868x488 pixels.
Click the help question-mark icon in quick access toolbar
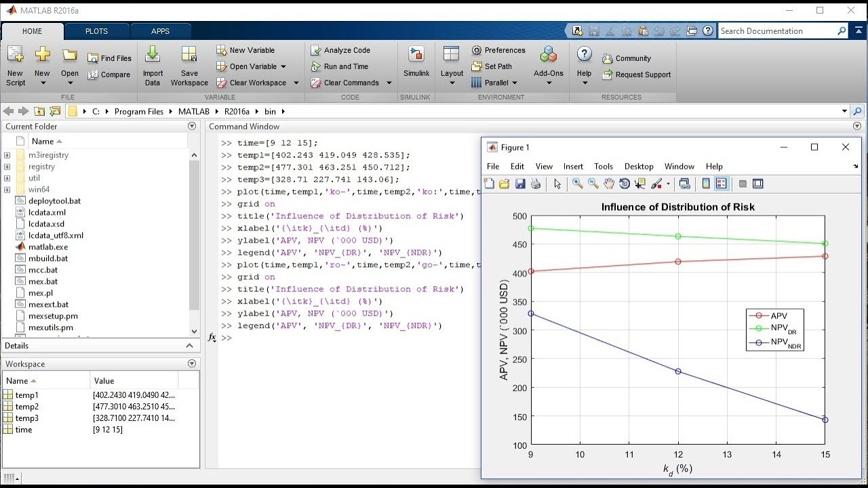coord(708,30)
